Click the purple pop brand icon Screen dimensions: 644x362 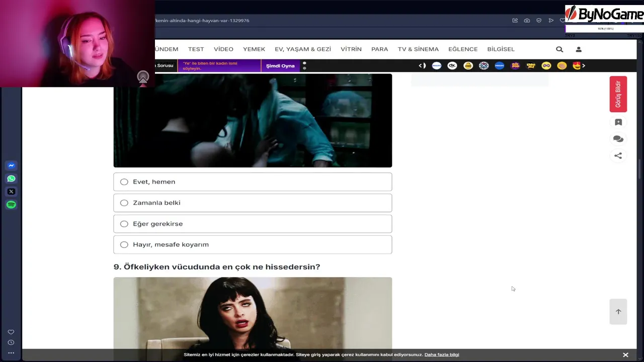515,66
